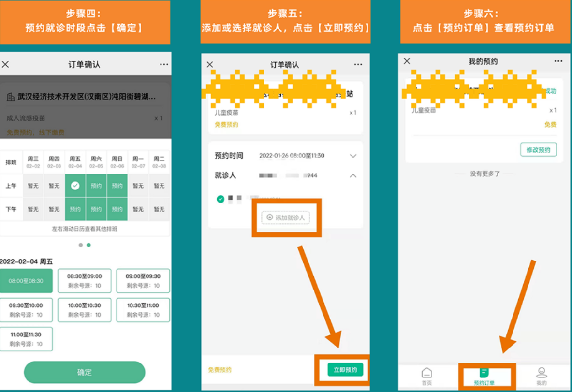The height and width of the screenshot is (392, 572).
Task: Click 修改预约 to modify the booking
Action: (x=539, y=150)
